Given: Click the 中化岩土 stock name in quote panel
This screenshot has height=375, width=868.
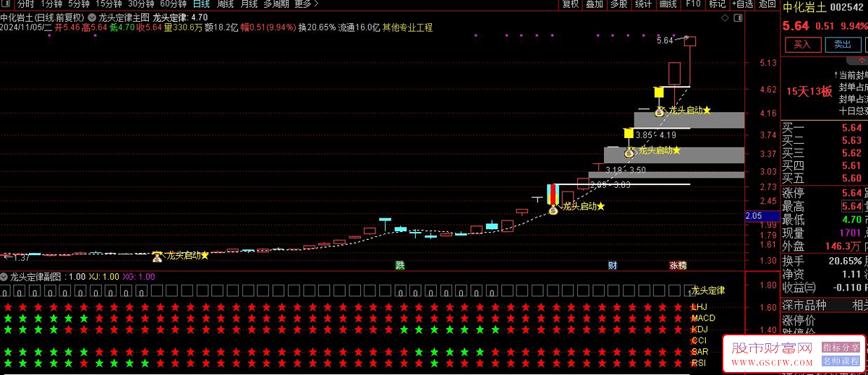Looking at the screenshot, I should pos(804,8).
